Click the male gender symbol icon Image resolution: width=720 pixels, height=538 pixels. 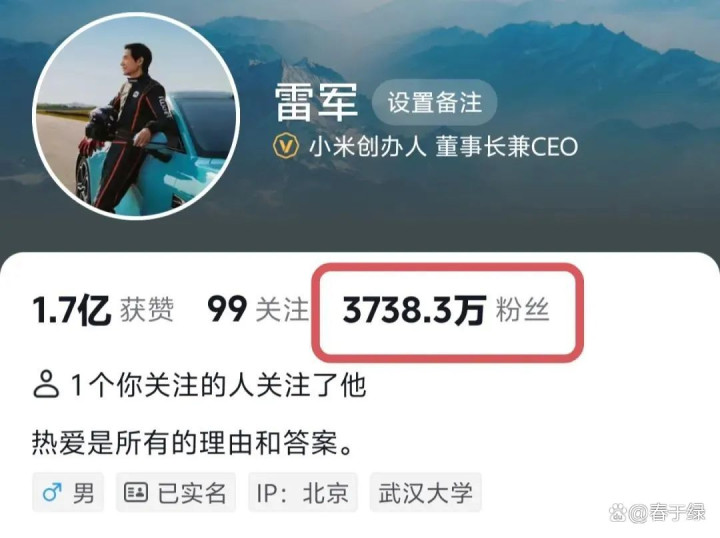(x=52, y=493)
